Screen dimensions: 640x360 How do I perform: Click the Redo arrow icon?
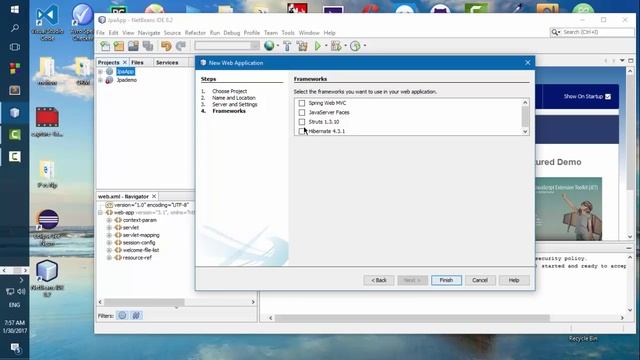[x=181, y=46]
